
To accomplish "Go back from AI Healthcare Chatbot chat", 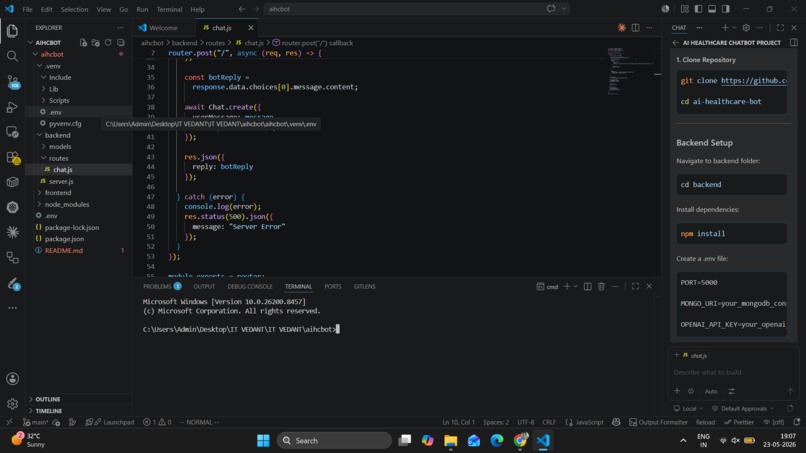I will [675, 43].
